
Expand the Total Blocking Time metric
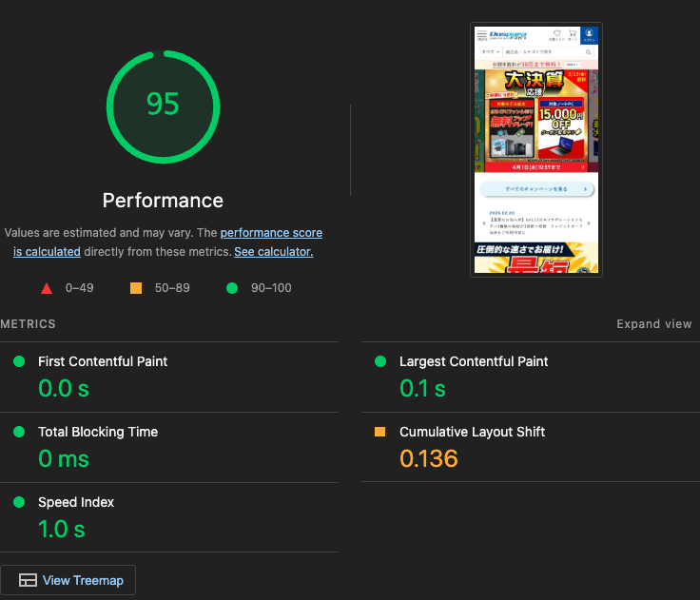98,432
